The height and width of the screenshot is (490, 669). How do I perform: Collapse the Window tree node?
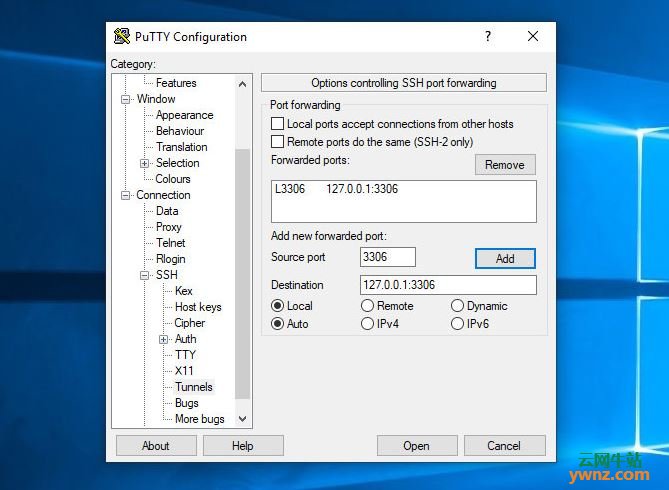(x=125, y=99)
